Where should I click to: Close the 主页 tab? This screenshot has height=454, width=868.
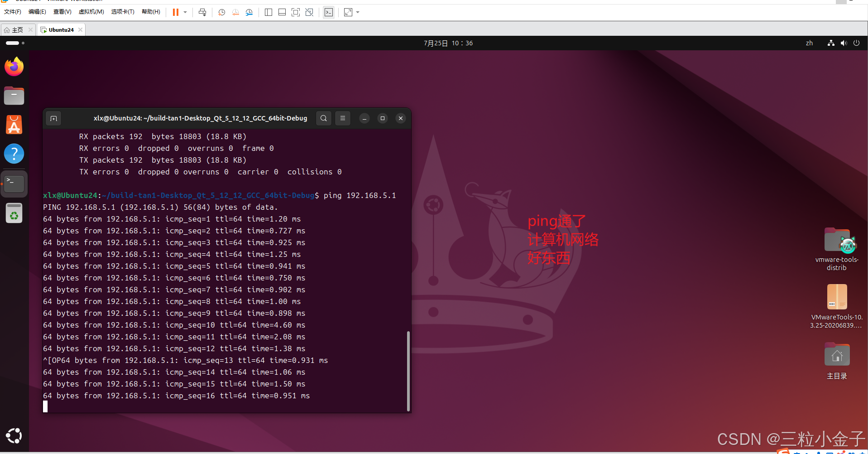(x=30, y=29)
